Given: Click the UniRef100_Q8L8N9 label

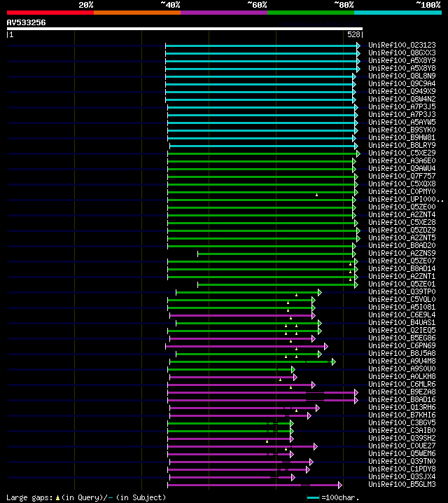Looking at the screenshot, I should click(x=402, y=76).
